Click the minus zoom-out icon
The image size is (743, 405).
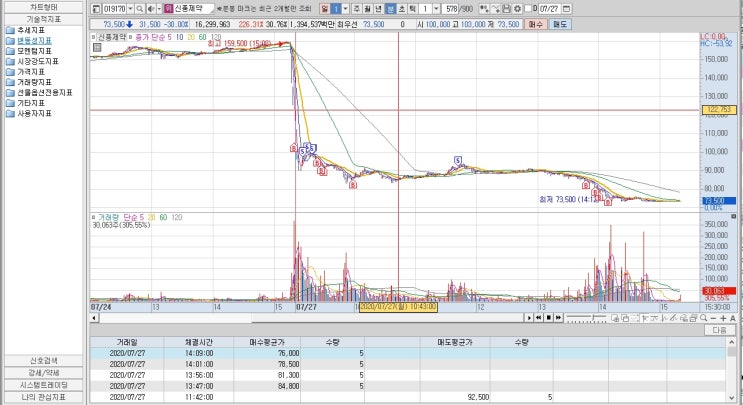tap(713, 318)
